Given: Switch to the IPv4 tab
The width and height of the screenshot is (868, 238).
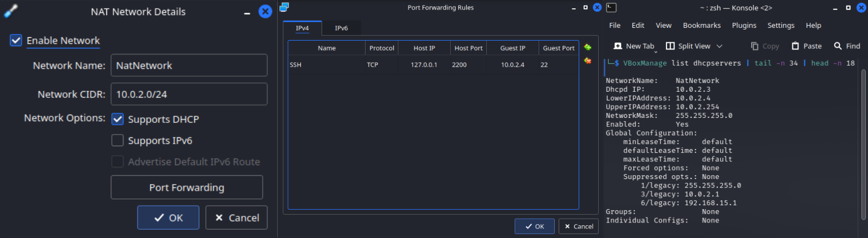Looking at the screenshot, I should click(x=302, y=28).
